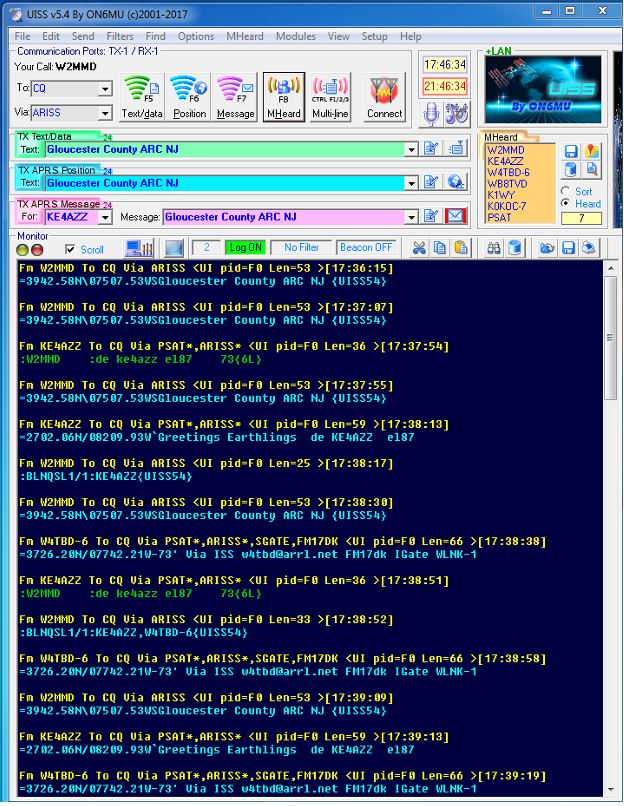
Task: Click the blue square monitor icon
Action: tap(174, 249)
